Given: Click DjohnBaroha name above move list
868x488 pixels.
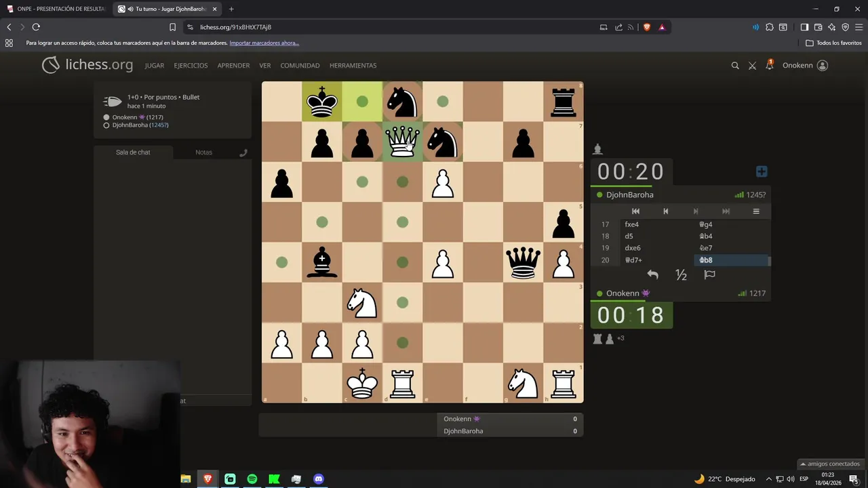Looking at the screenshot, I should click(630, 195).
